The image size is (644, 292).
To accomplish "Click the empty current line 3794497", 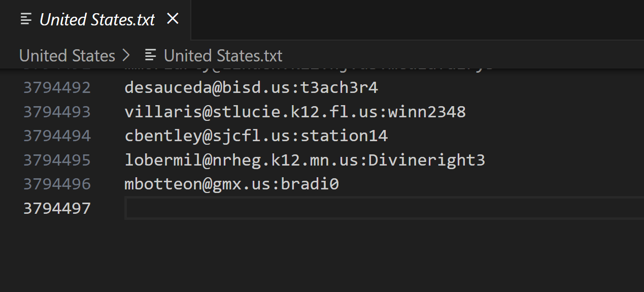I will [355, 208].
